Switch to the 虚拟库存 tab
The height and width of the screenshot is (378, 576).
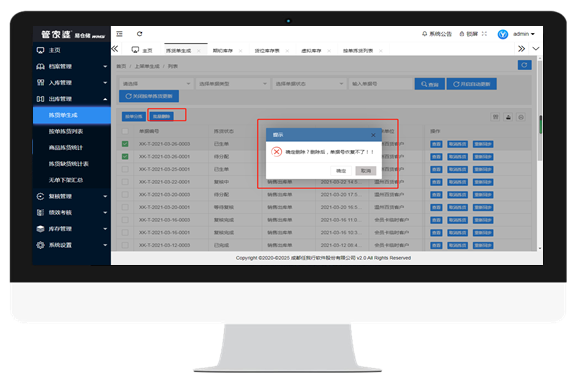point(311,51)
